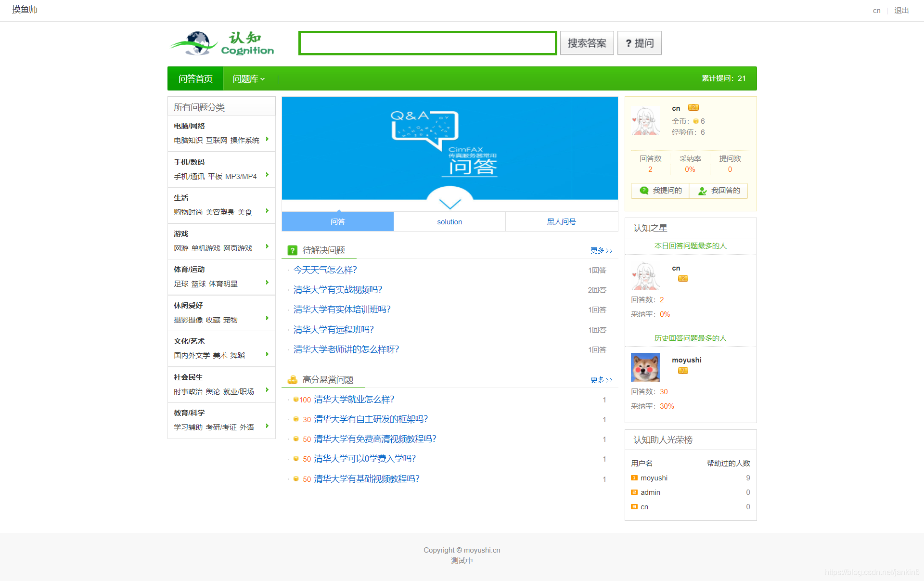Expand the 游戏 category arrow
The height and width of the screenshot is (581, 924).
[x=268, y=246]
